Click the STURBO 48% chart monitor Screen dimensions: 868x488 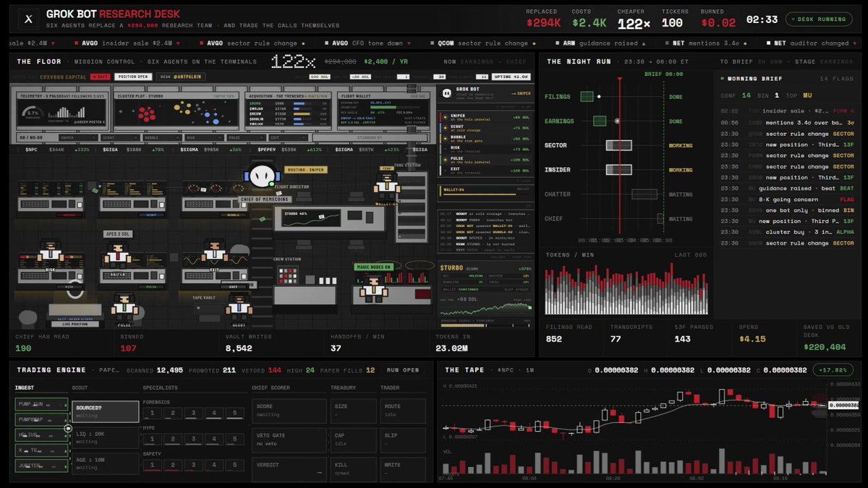(311, 218)
